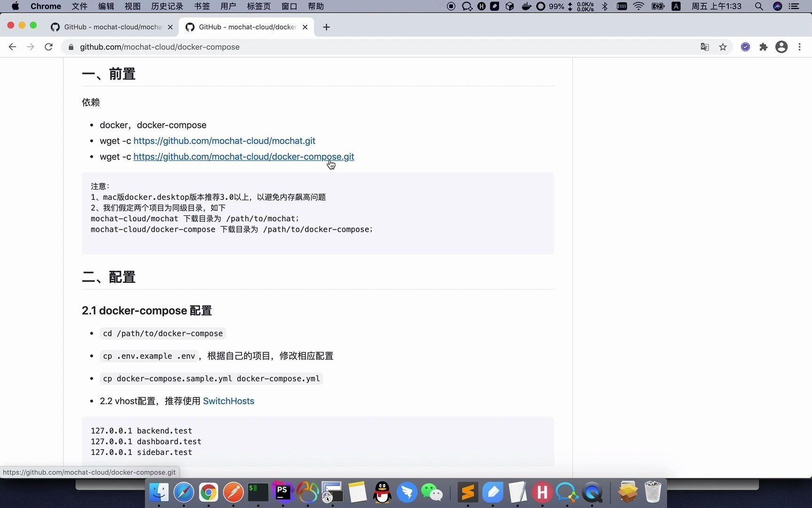Open the 帮助 menu
Viewport: 812px width, 508px height.
click(x=316, y=6)
